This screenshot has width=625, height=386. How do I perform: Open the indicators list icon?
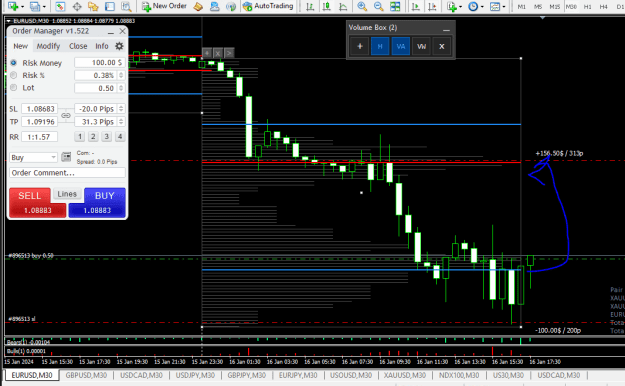coord(451,6)
